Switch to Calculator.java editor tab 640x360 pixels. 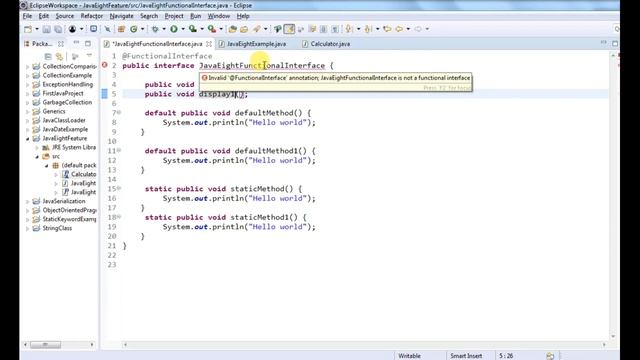(330, 44)
